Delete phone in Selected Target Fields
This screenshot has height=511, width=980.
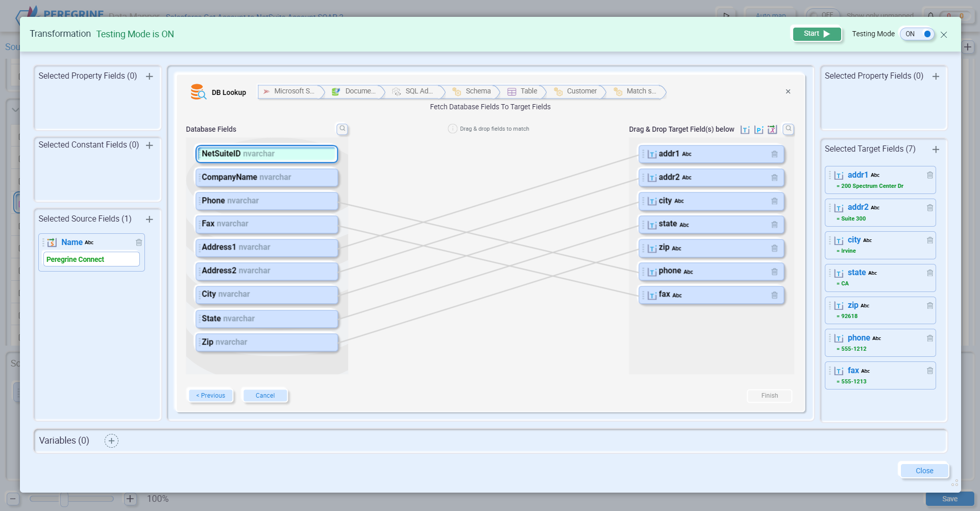tap(930, 338)
